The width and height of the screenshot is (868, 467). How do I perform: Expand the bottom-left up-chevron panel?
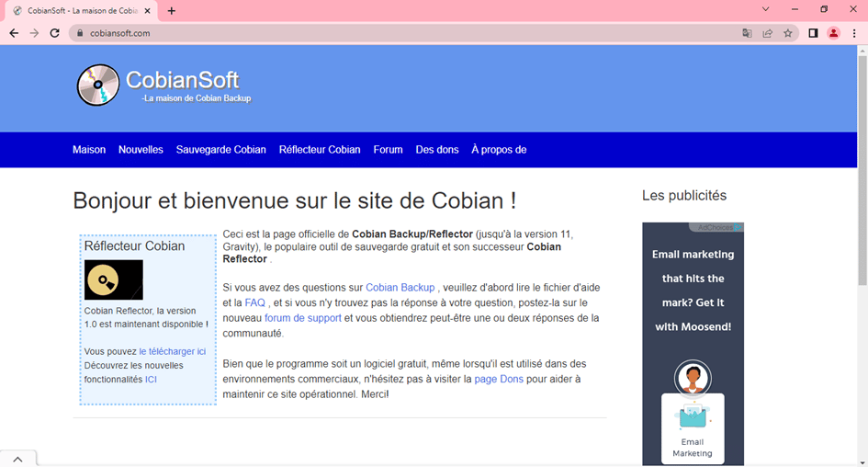[x=18, y=458]
